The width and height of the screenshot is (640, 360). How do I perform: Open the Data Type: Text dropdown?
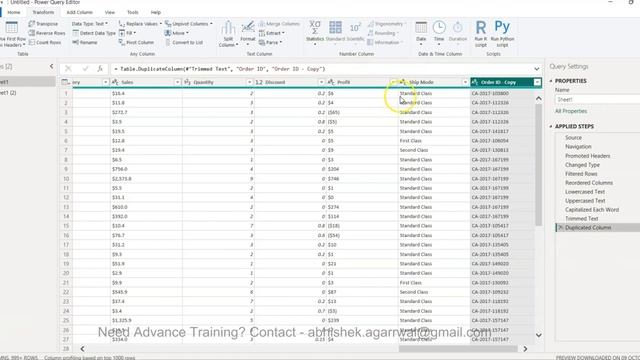[x=90, y=24]
